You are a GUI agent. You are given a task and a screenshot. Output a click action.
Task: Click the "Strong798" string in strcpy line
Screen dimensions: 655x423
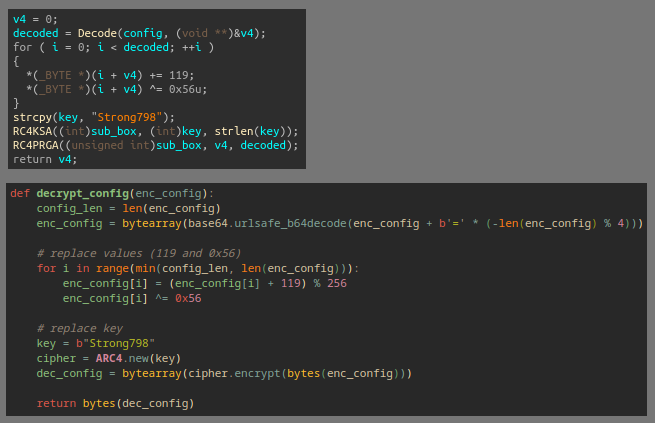(x=127, y=117)
